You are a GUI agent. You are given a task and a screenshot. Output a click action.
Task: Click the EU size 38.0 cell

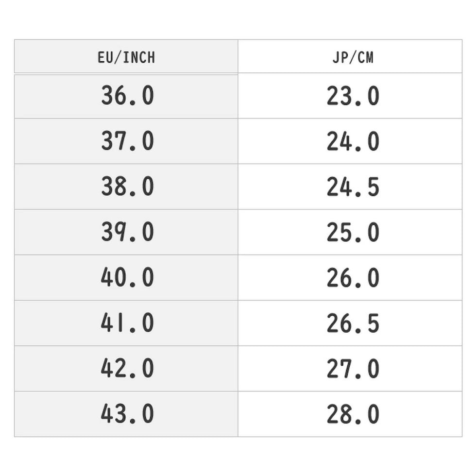pyautogui.click(x=127, y=187)
